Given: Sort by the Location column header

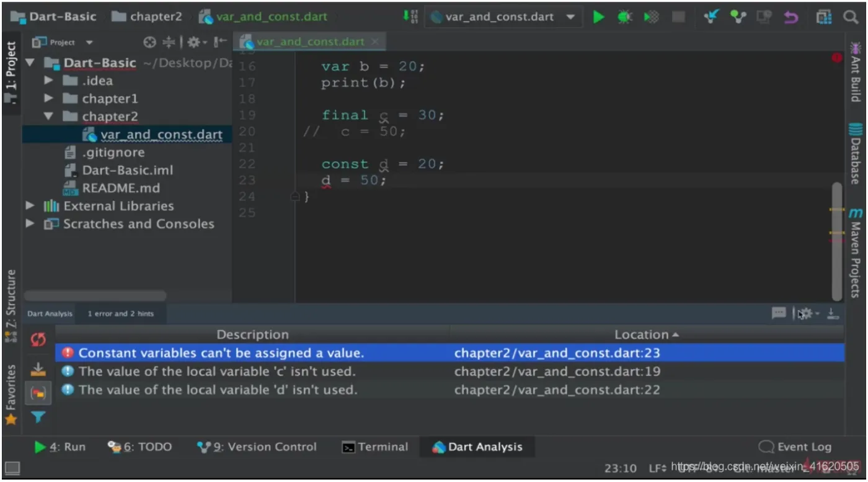Looking at the screenshot, I should [x=647, y=335].
